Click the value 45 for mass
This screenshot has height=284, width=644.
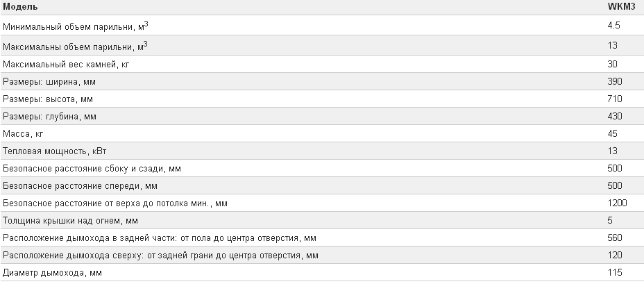pyautogui.click(x=612, y=133)
